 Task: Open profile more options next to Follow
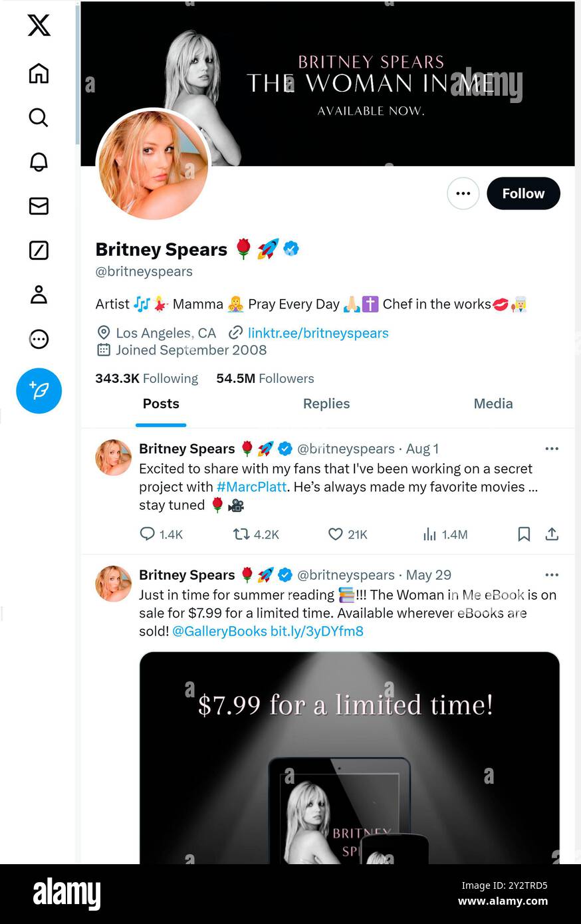coord(463,193)
